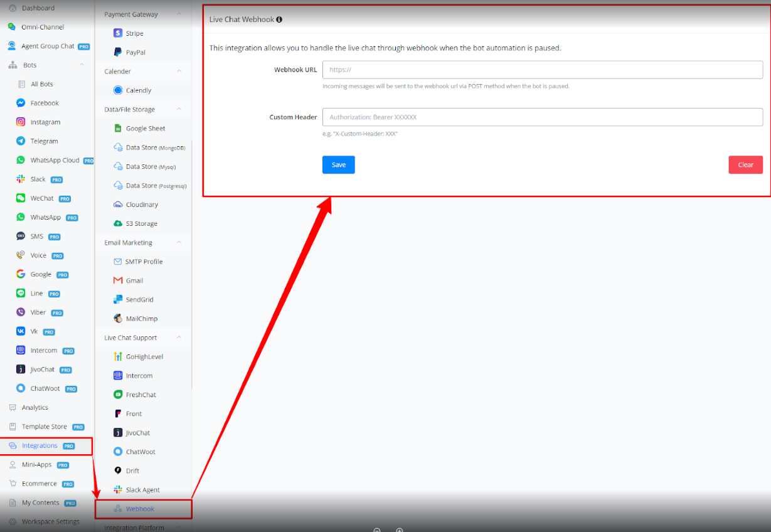Click the info icon beside Live Chat Webhook
This screenshot has height=532, width=771.
(279, 19)
